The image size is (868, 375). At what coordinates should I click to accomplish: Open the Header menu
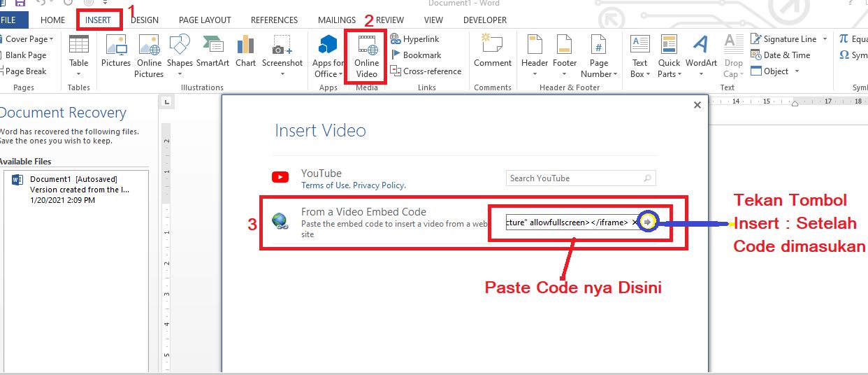tap(535, 56)
